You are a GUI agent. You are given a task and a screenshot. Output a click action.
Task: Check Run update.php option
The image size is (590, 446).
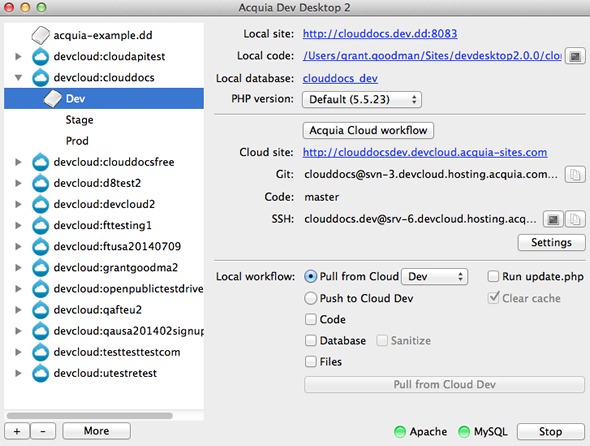[493, 277]
